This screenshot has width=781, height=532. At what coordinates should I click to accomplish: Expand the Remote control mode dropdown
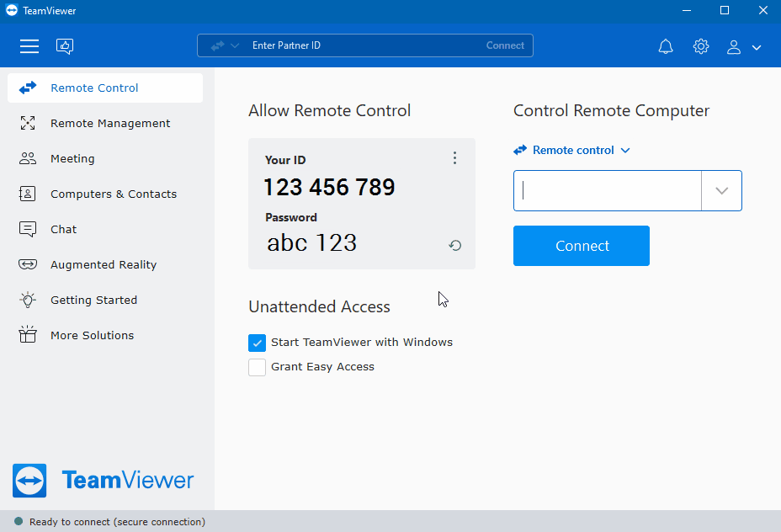[572, 150]
